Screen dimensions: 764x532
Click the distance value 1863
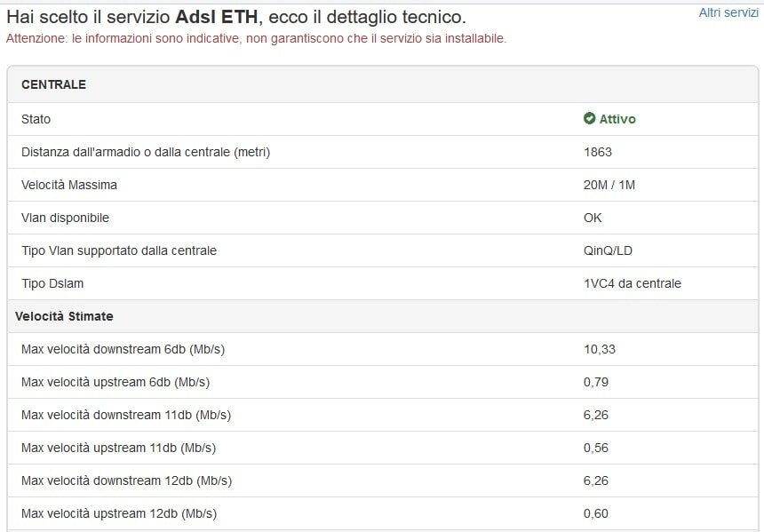pos(598,152)
